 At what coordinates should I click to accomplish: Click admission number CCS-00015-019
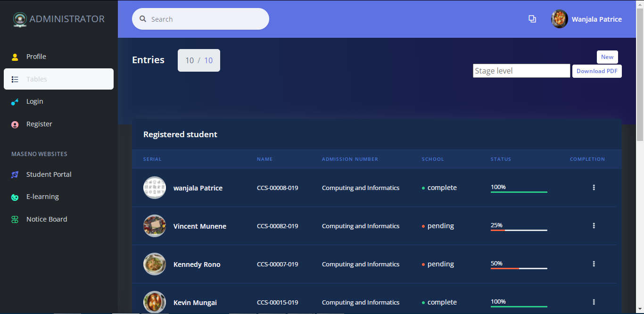click(x=277, y=302)
